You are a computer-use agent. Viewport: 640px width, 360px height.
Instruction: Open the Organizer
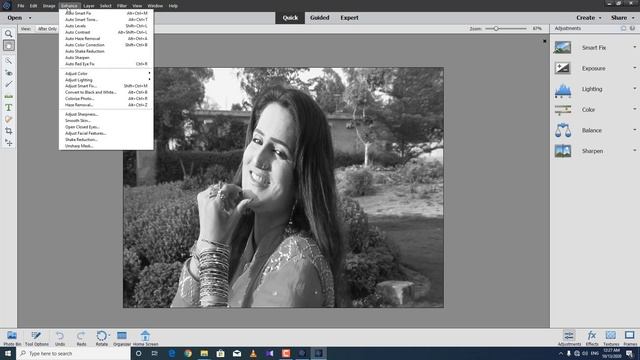coord(122,338)
